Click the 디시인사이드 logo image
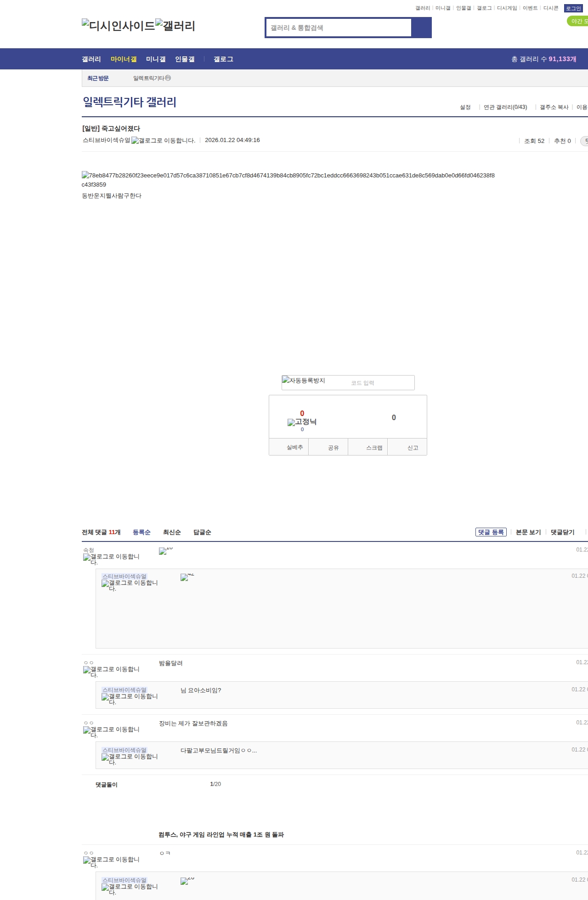 119,26
